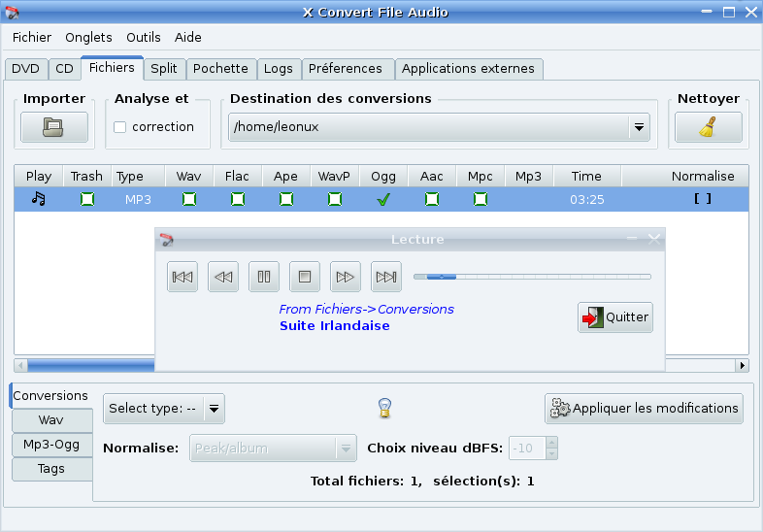Screen dimensions: 763x532
Task: Open the Select type dropdown
Action: (164, 409)
